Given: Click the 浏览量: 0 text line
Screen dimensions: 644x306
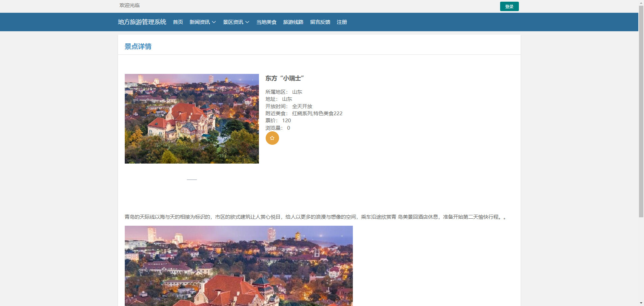Looking at the screenshot, I should click(278, 128).
